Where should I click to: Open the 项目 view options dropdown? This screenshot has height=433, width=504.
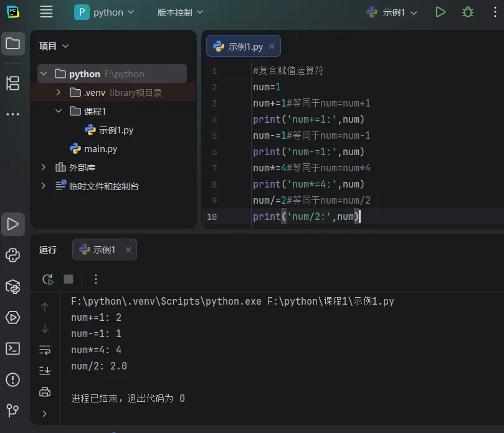(54, 46)
